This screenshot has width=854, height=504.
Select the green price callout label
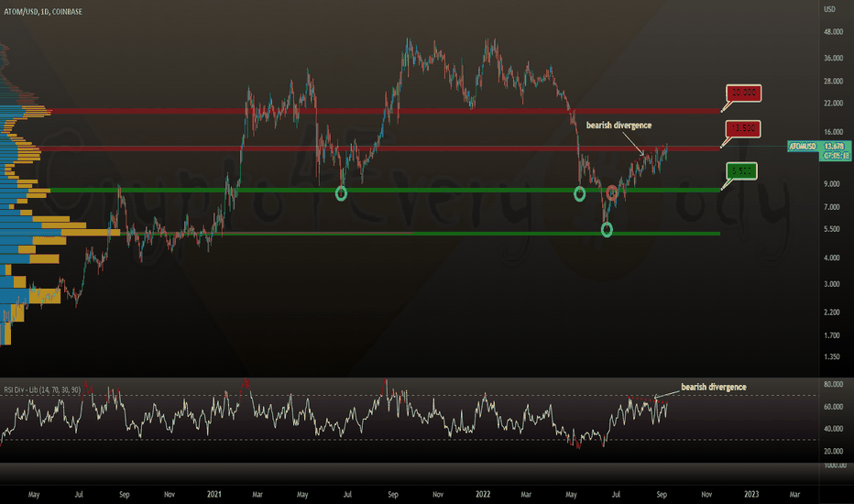(741, 171)
